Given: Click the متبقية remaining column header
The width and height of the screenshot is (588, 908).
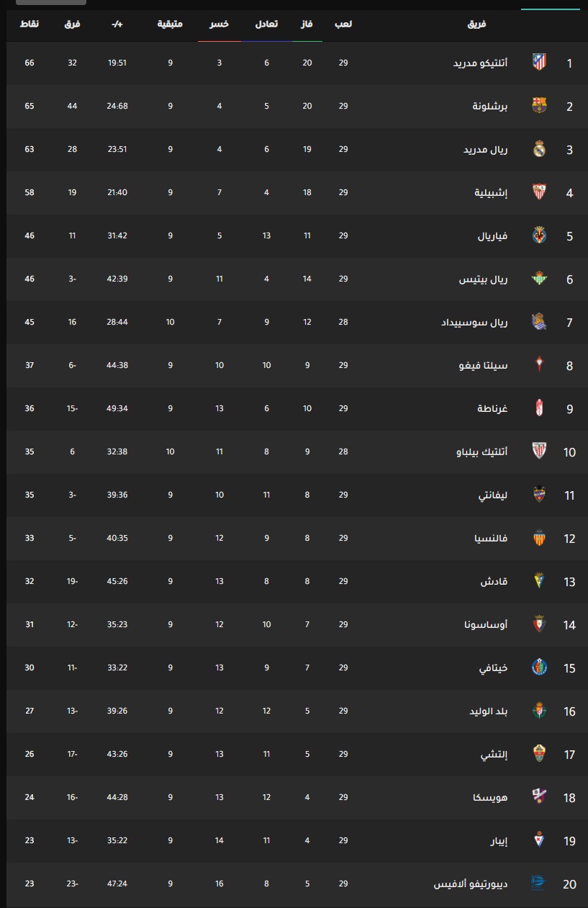Looking at the screenshot, I should [170, 24].
